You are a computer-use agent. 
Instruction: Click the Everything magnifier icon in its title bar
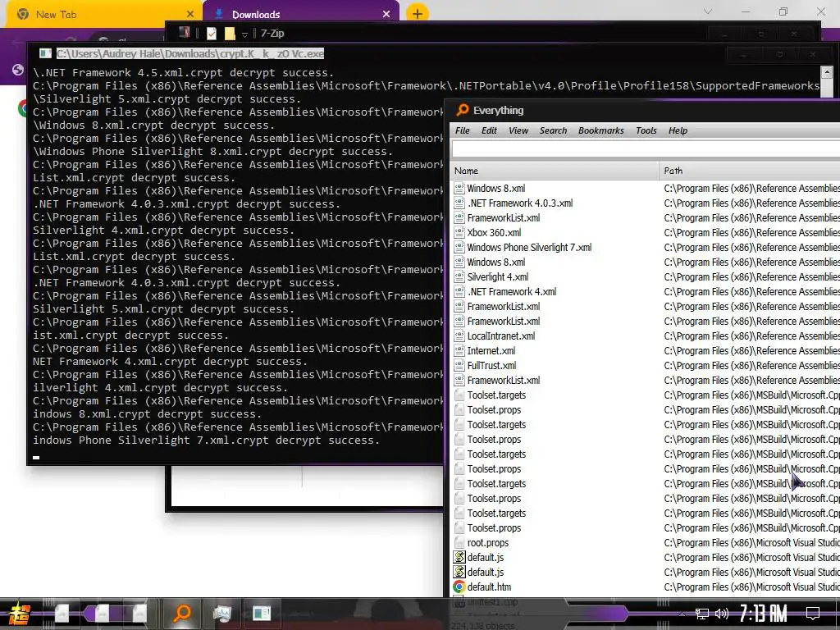point(463,111)
